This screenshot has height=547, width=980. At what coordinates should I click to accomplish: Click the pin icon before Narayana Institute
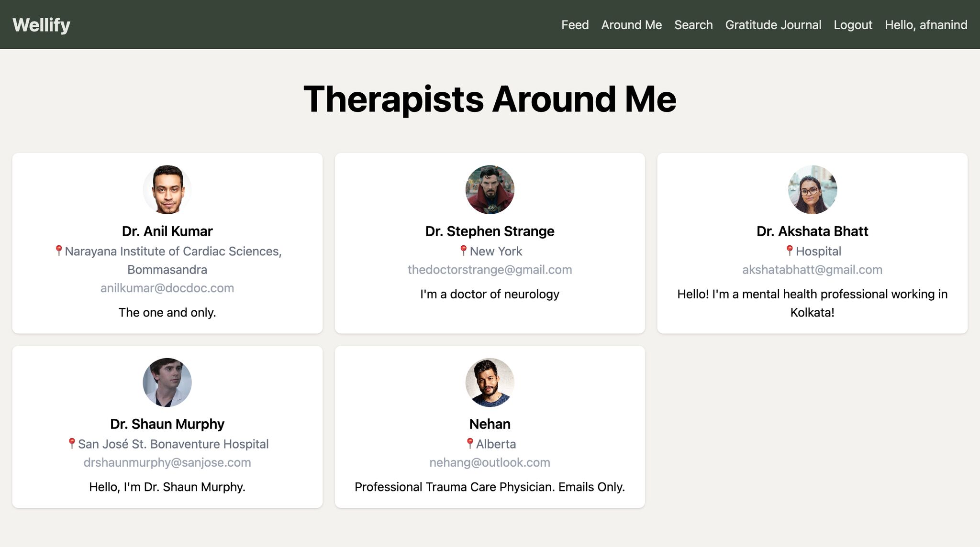pos(59,250)
